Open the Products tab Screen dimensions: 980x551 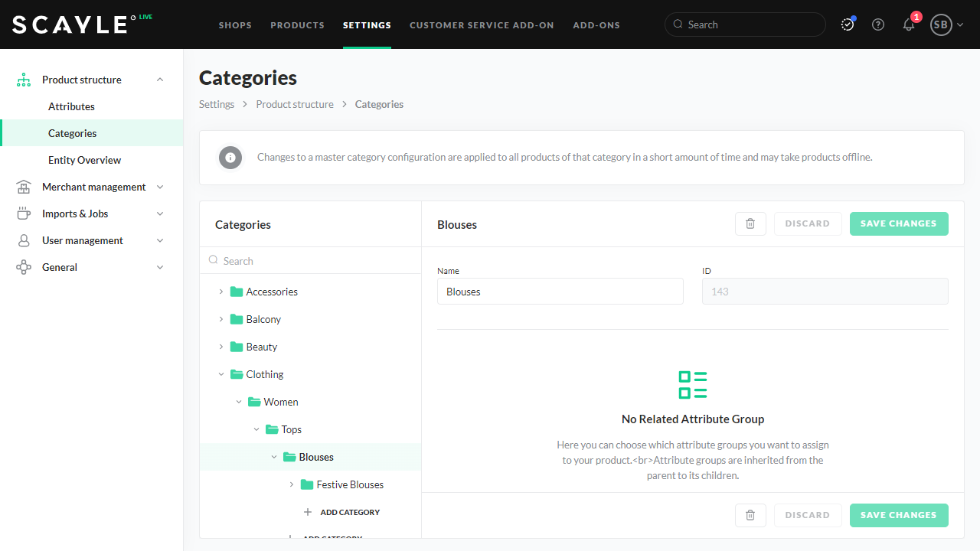297,25
